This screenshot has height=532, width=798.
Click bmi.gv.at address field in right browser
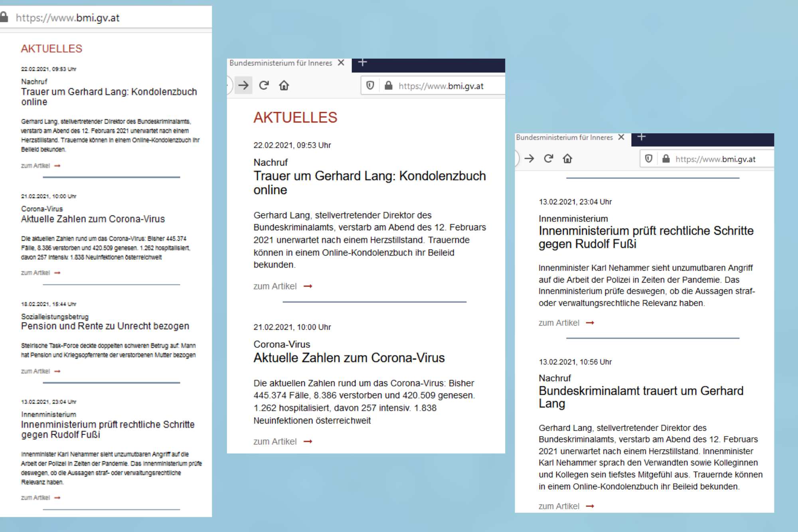coord(715,159)
